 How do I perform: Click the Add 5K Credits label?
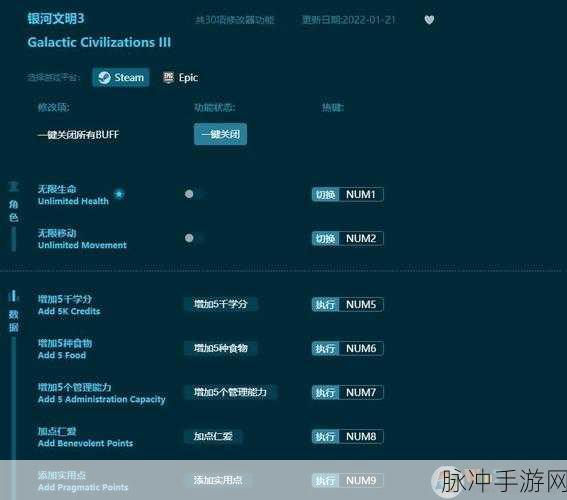pos(69,311)
